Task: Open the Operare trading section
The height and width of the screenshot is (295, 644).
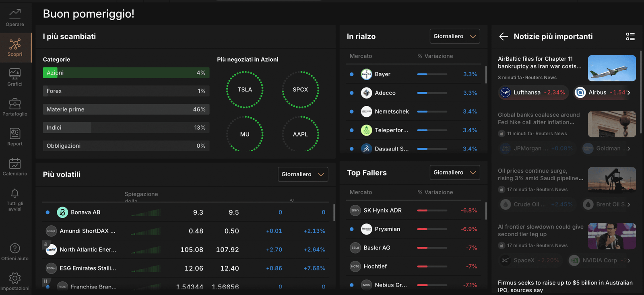Action: [15, 18]
